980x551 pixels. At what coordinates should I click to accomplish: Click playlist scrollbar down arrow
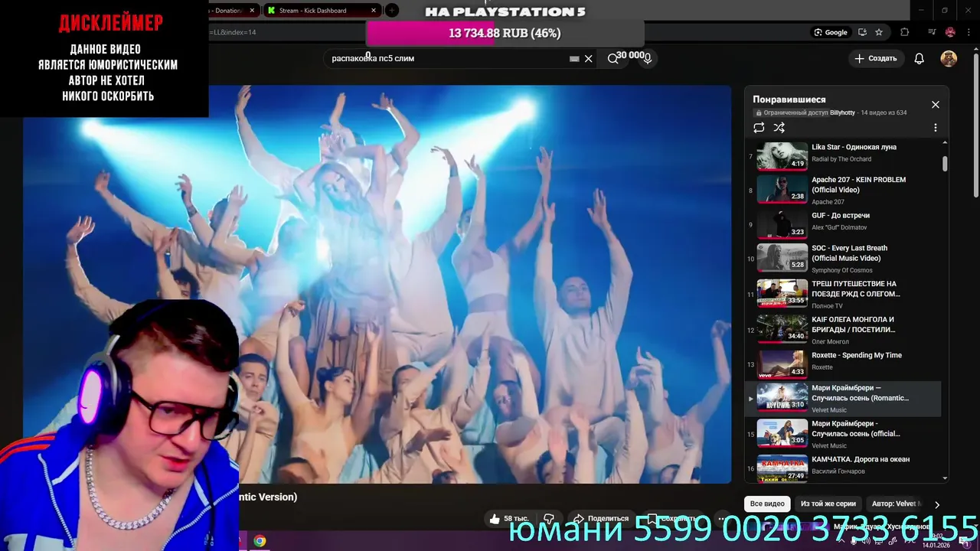945,478
